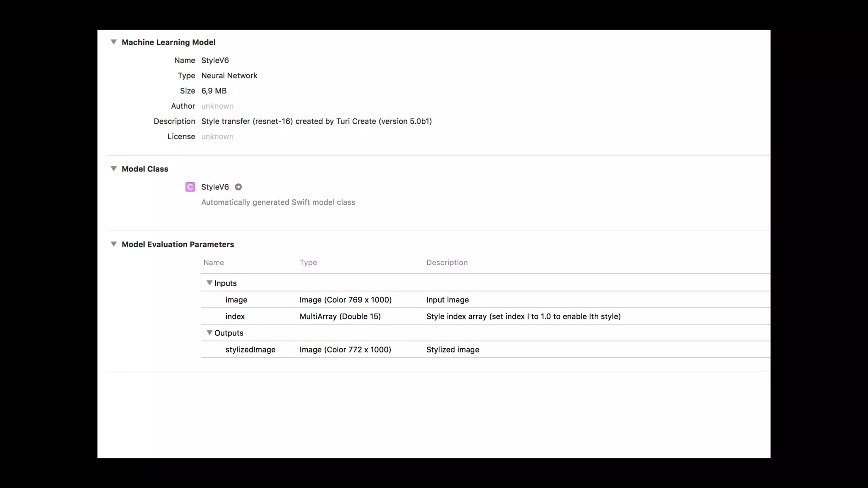Click the Input image description cell
The image size is (868, 488).
[448, 300]
